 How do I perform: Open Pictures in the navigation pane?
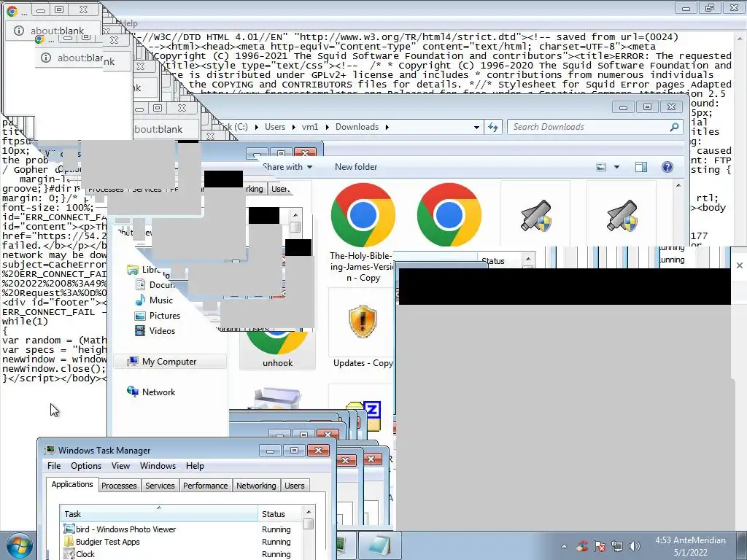pyautogui.click(x=158, y=315)
